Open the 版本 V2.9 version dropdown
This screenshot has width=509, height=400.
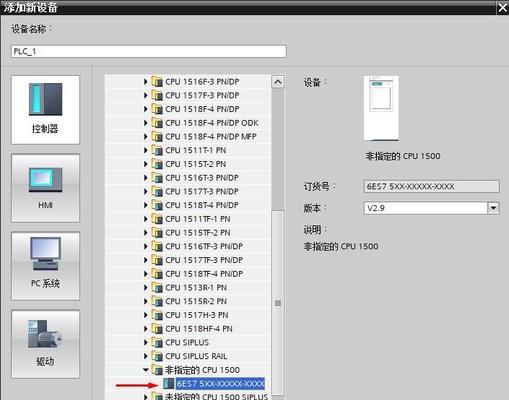493,208
